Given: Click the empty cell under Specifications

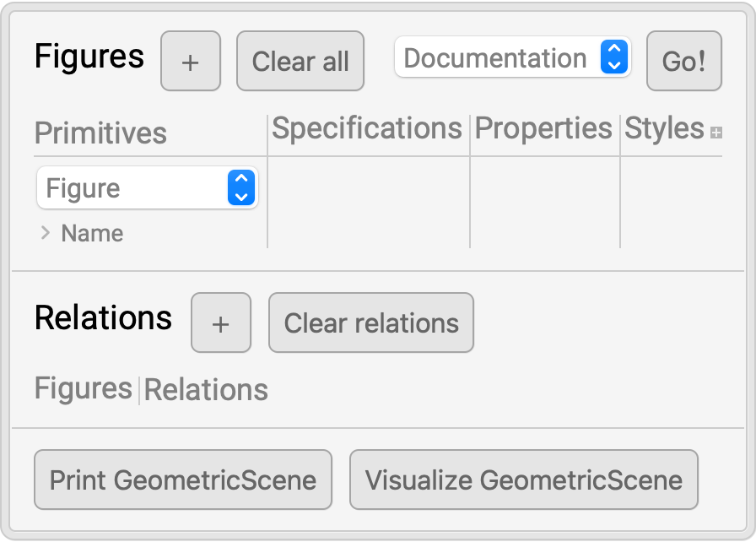Looking at the screenshot, I should (x=368, y=203).
